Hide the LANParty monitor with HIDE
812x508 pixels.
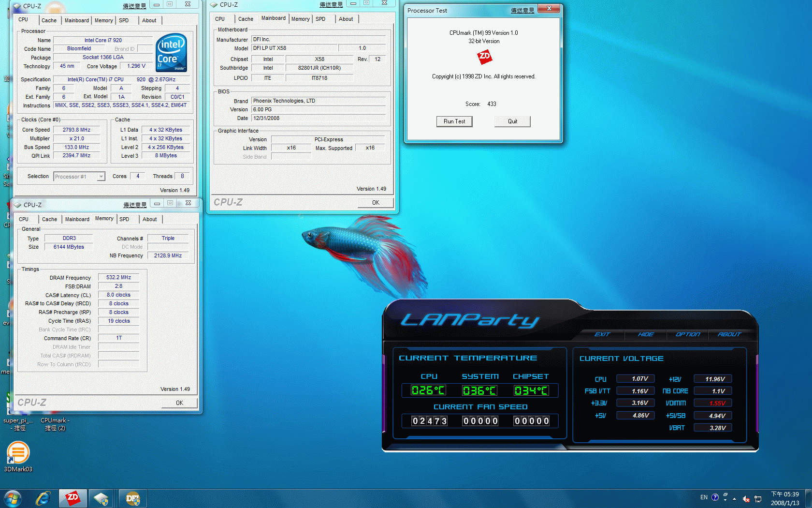pyautogui.click(x=645, y=334)
